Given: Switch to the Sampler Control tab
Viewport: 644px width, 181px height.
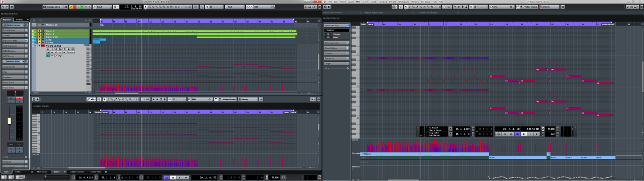Looking at the screenshot, I should click(x=77, y=171).
